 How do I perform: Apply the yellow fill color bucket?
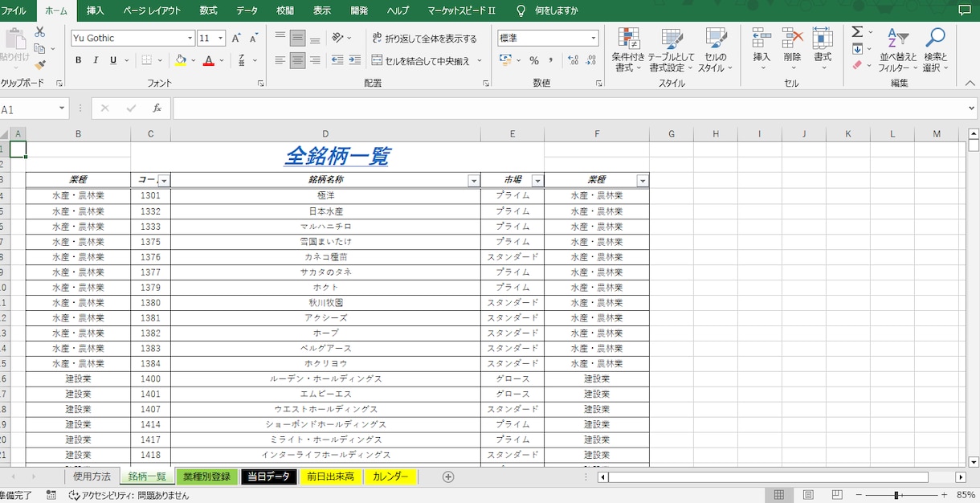click(181, 60)
